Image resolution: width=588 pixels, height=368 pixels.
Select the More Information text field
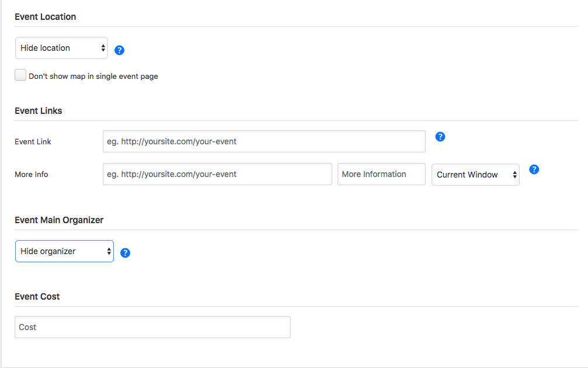click(381, 174)
